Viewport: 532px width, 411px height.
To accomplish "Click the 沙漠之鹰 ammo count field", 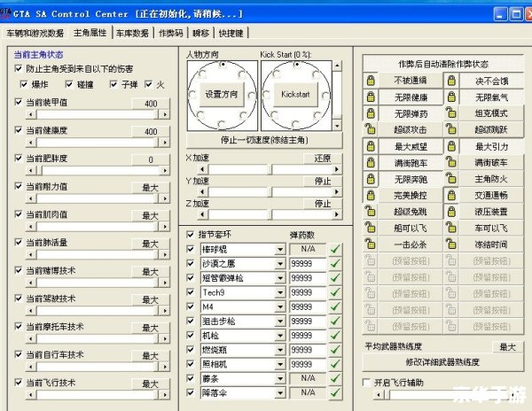I will [308, 264].
